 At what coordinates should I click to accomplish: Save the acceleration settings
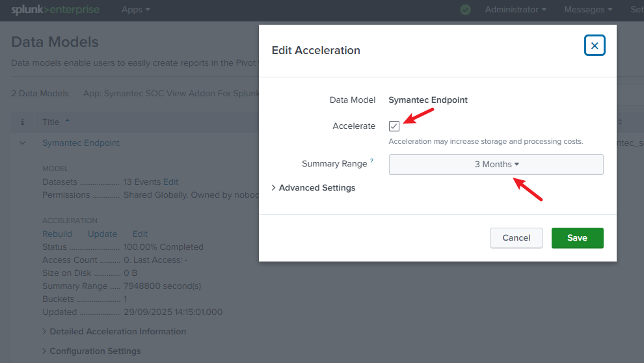577,238
